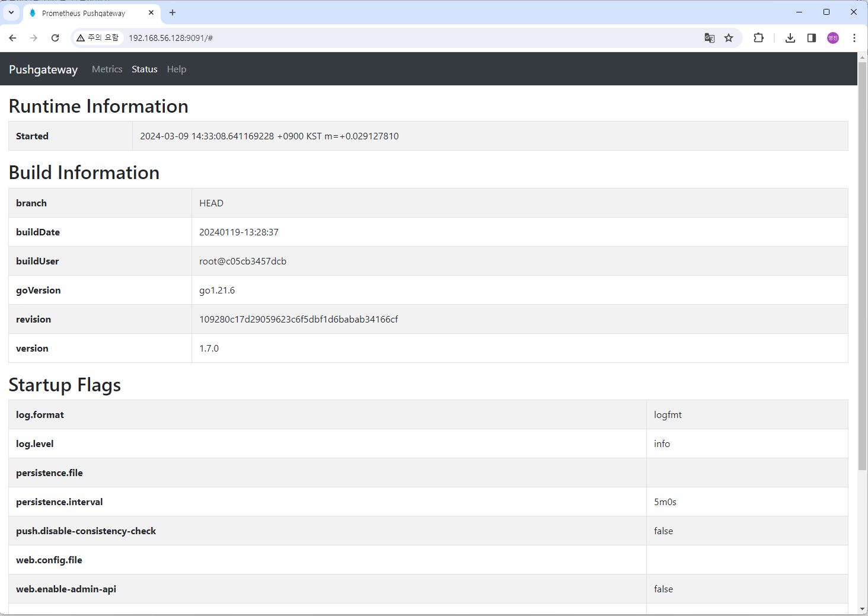Viewport: 868px width, 616px height.
Task: Click the browser forward arrow
Action: [x=34, y=38]
